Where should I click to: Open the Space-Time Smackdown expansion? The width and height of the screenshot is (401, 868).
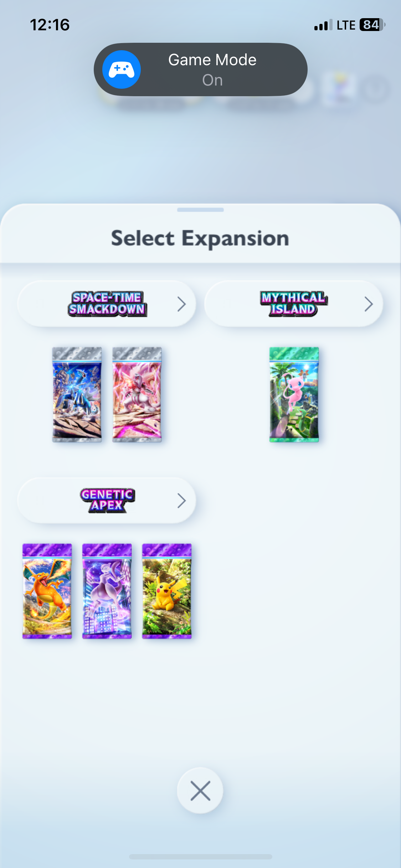tap(107, 304)
